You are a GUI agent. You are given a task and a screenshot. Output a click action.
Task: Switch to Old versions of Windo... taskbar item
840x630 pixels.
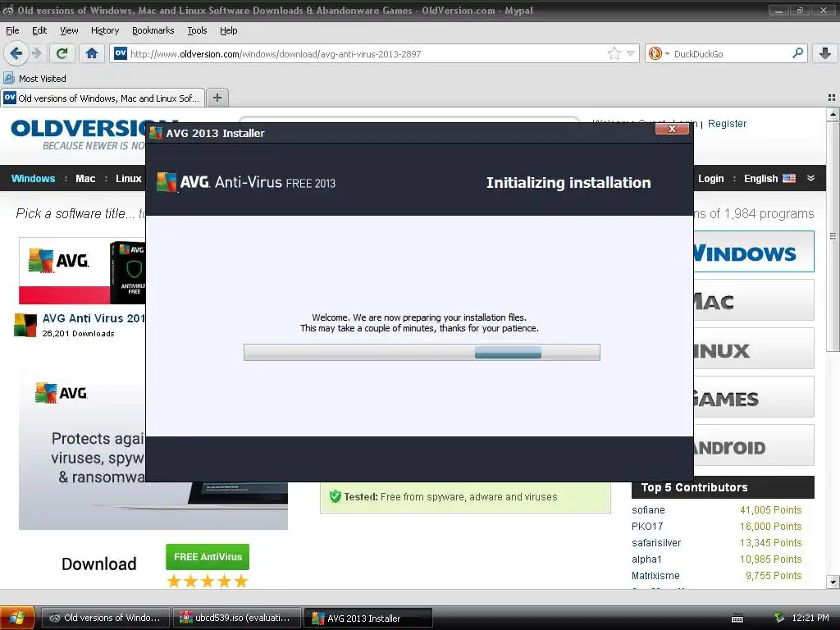(x=106, y=618)
